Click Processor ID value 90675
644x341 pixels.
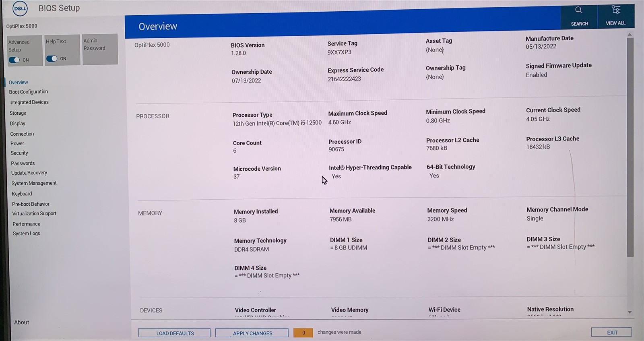336,149
